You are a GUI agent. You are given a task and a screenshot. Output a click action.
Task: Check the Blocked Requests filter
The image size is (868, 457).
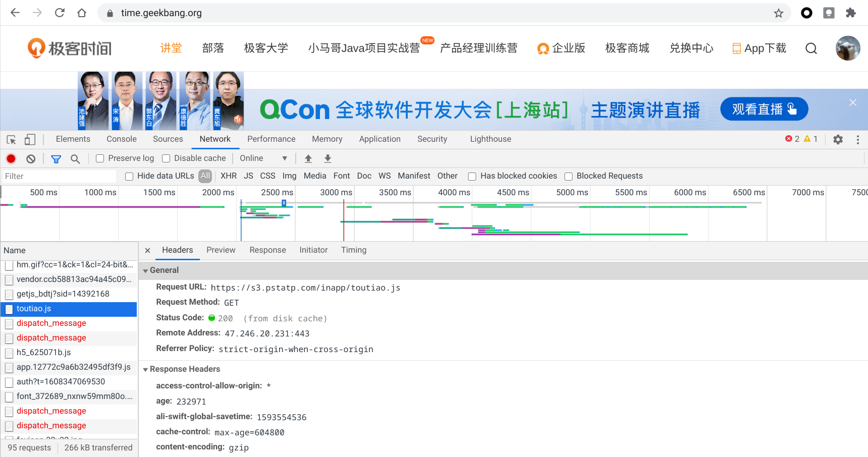pyautogui.click(x=569, y=176)
